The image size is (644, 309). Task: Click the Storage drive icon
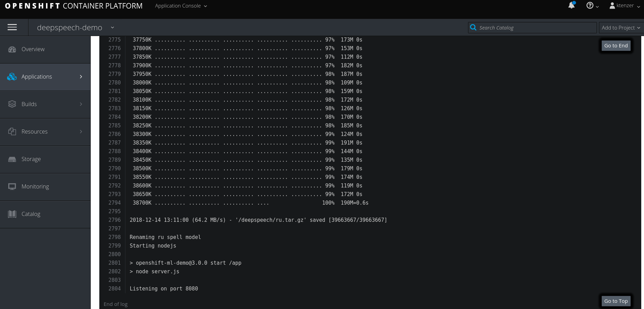tap(12, 159)
